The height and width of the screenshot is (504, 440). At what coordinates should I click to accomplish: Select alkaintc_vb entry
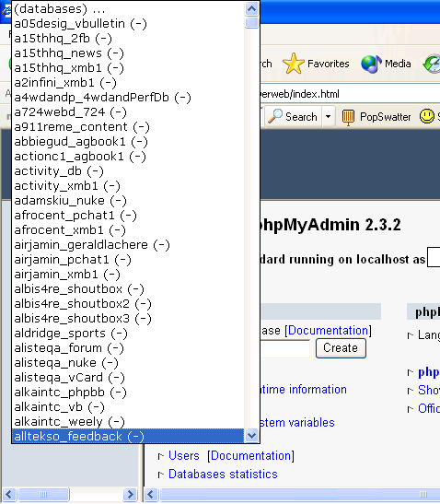128,408
